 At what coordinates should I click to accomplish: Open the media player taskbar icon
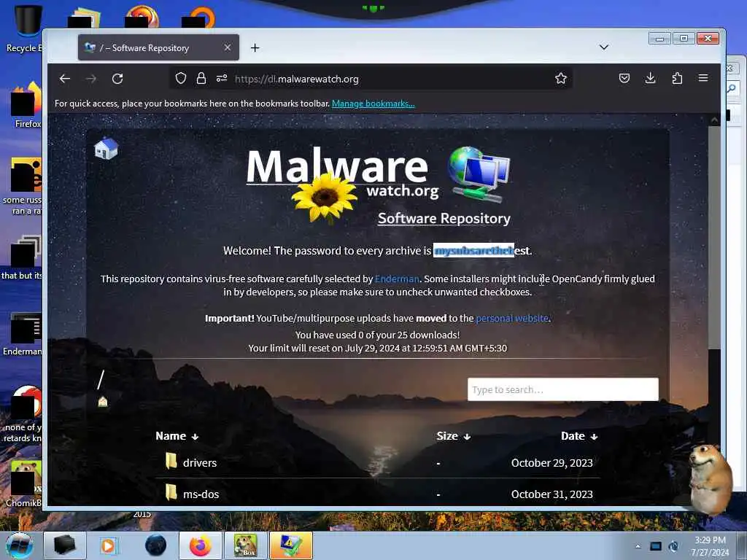point(108,545)
